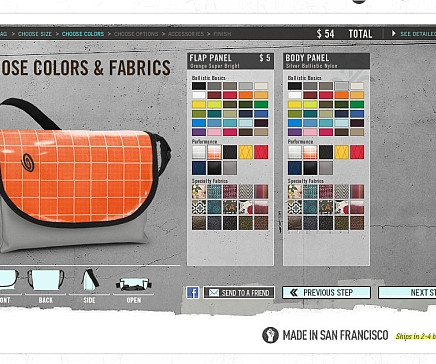Click the Send to a Friend envelope button
This screenshot has height=364, width=436.
tap(239, 293)
